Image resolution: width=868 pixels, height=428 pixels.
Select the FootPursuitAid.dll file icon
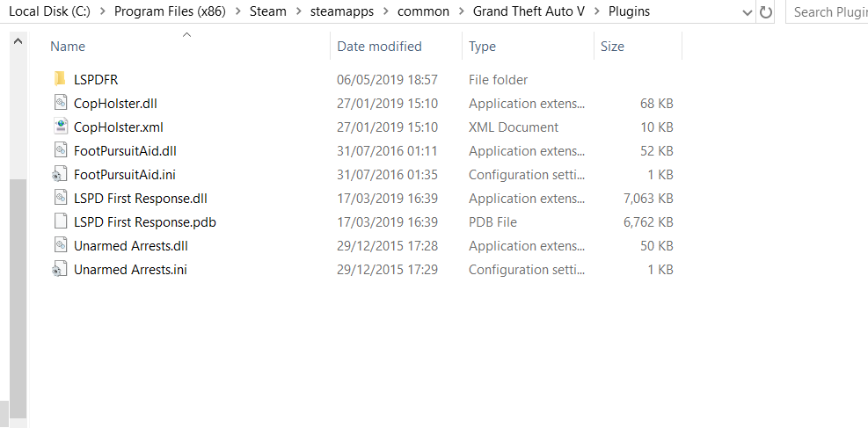click(x=61, y=151)
